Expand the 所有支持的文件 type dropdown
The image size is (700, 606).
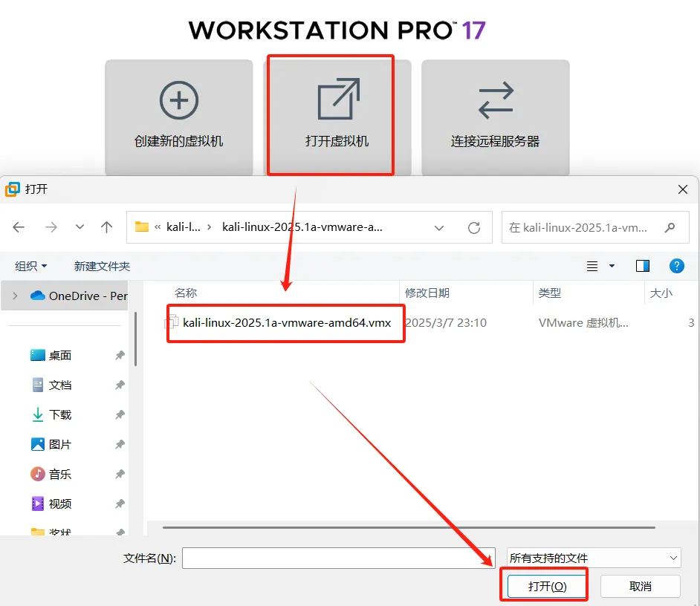point(594,558)
